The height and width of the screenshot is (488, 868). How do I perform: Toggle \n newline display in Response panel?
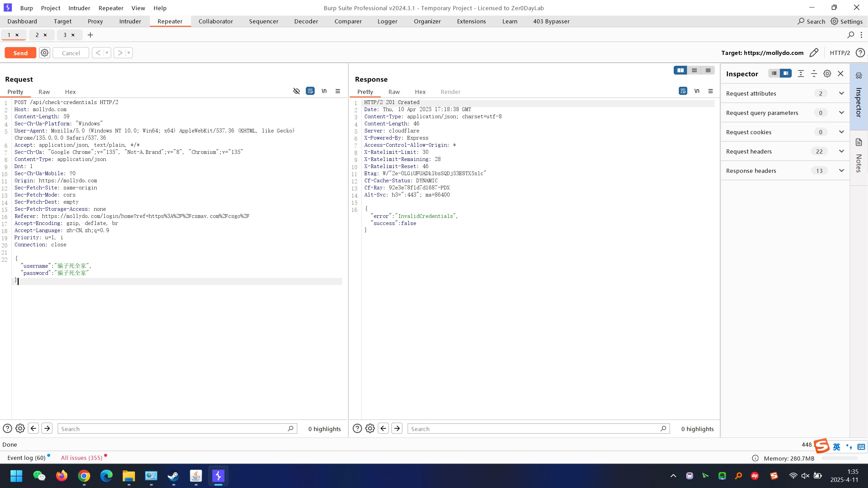(x=697, y=91)
